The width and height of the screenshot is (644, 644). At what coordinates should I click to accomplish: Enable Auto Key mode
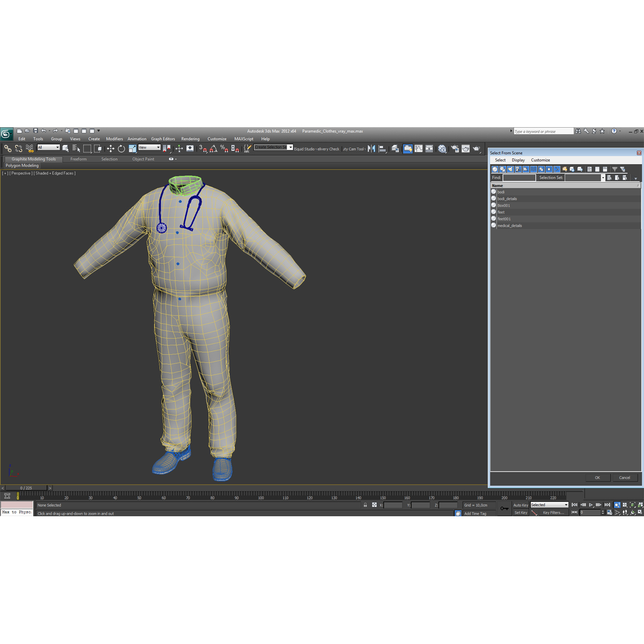519,505
